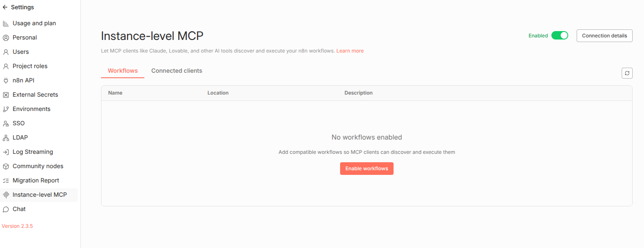Click the n8n API plug icon
This screenshot has width=644, height=248.
click(x=6, y=81)
